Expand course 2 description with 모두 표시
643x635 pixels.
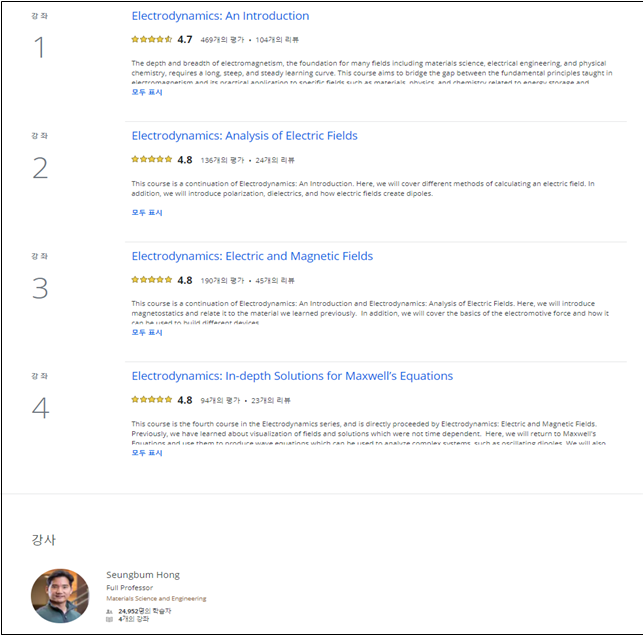(x=147, y=212)
